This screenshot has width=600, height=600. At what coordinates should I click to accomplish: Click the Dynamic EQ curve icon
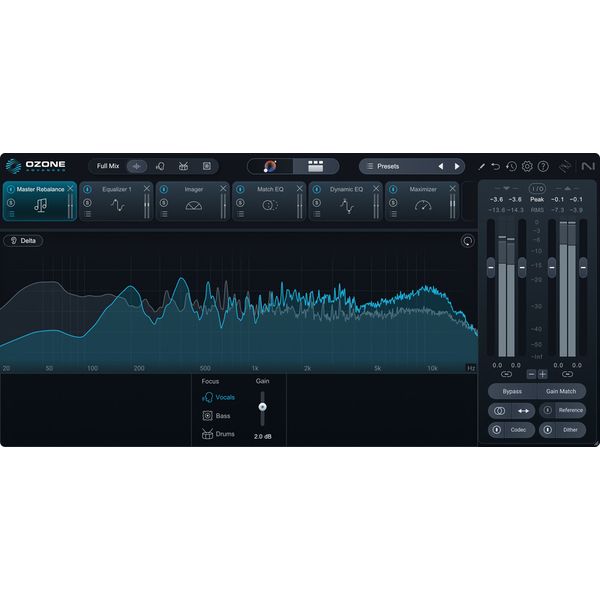point(346,205)
